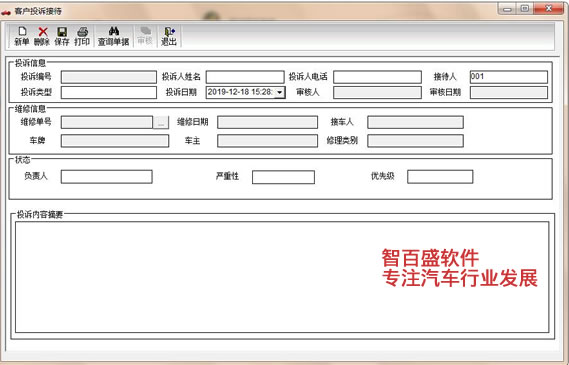Open 查询单据 binoculars search icon
The image size is (569, 365).
114,36
